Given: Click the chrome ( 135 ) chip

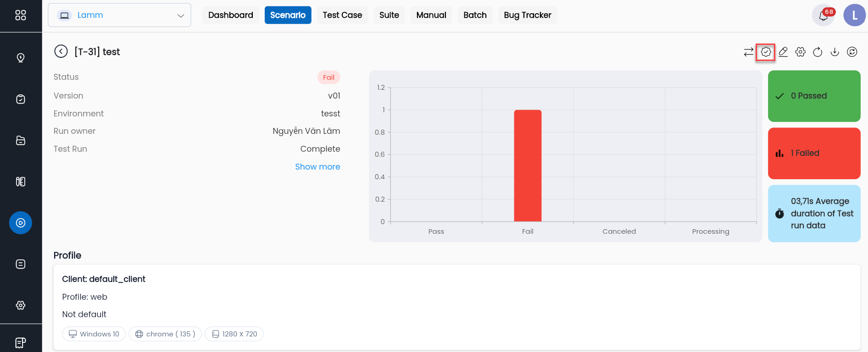Looking at the screenshot, I should [x=165, y=334].
